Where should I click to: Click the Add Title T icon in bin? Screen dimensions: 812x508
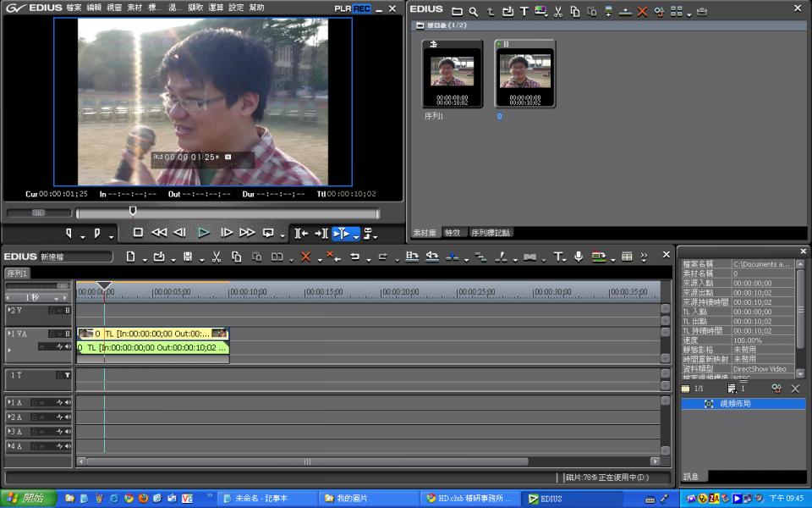[524, 12]
